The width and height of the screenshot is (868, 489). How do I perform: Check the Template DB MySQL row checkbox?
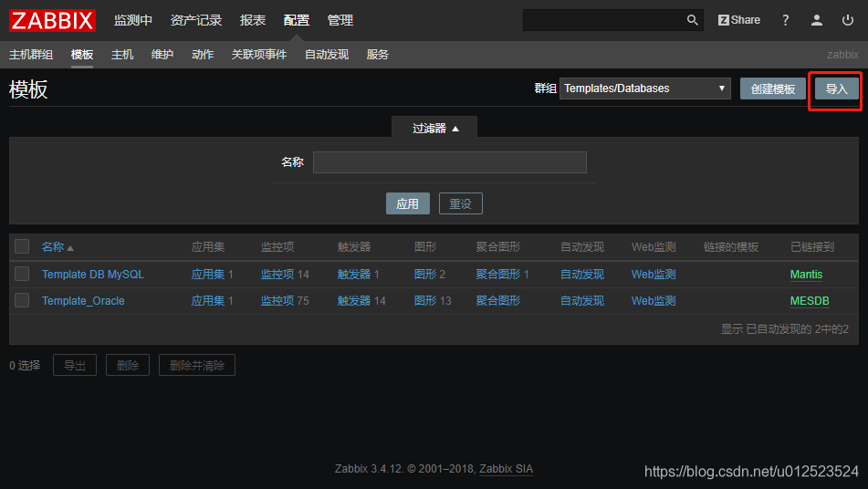[x=22, y=274]
